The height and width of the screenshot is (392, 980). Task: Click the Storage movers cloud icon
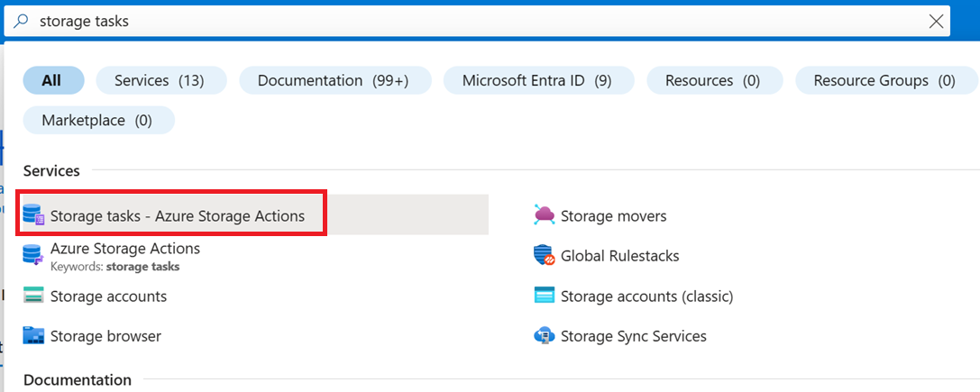click(x=544, y=215)
